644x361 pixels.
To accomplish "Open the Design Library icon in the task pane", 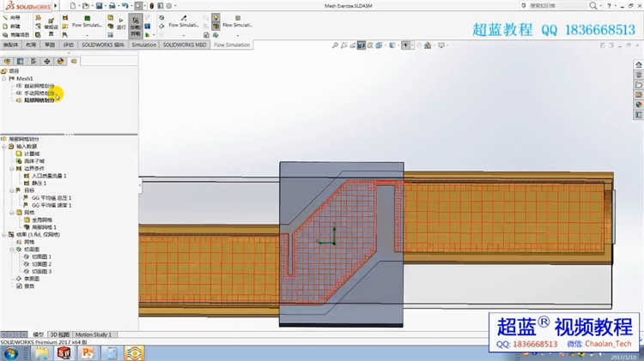I will point(638,75).
